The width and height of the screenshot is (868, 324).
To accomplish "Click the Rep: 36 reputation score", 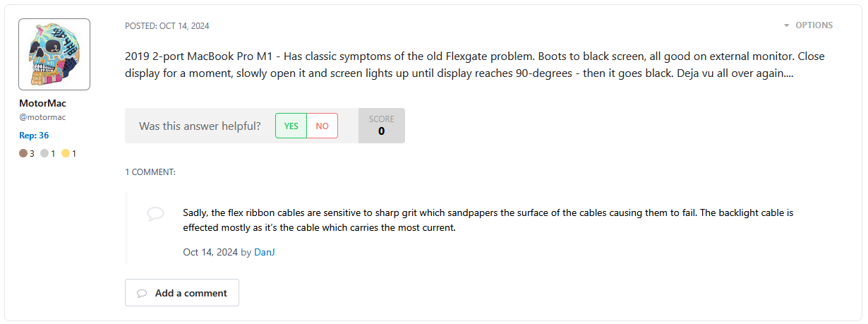I will 34,136.
